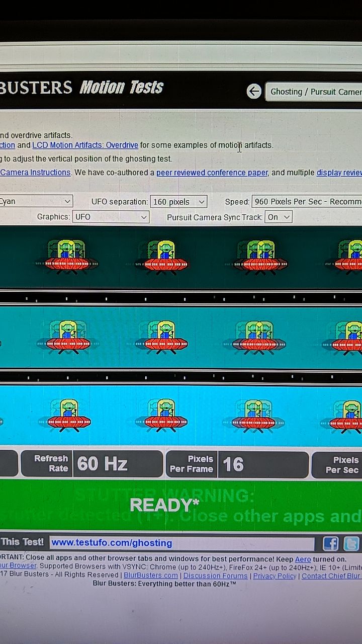Open the display reviews link
The height and width of the screenshot is (644, 362).
(x=339, y=173)
